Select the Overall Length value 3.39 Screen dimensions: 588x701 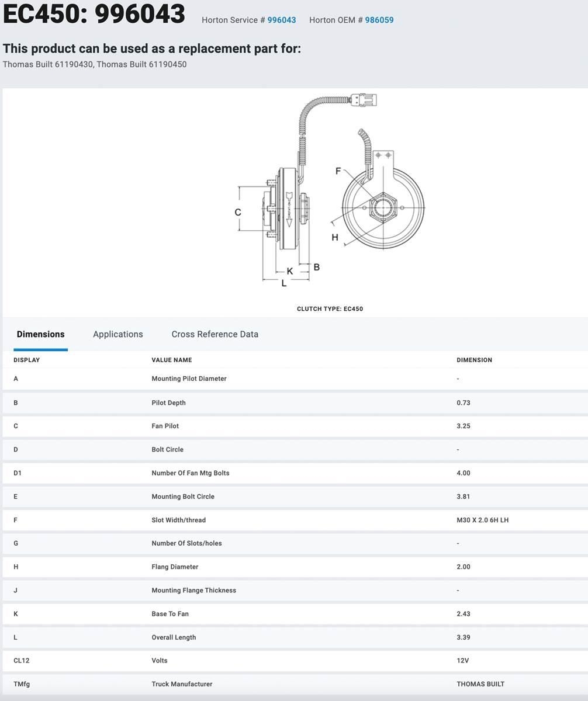(464, 637)
